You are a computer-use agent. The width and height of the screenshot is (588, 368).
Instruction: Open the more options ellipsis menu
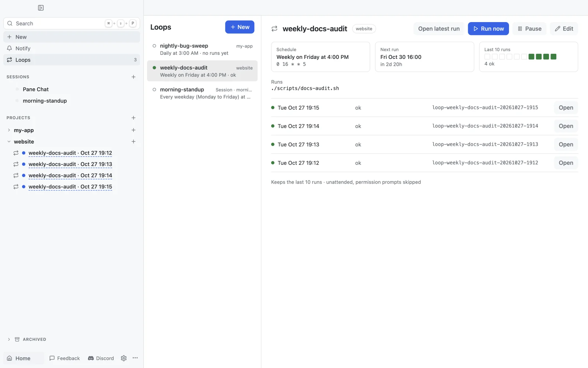click(x=135, y=358)
